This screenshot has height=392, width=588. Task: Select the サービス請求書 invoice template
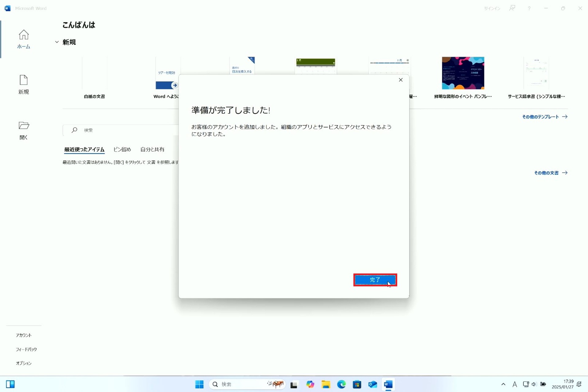[536, 78]
